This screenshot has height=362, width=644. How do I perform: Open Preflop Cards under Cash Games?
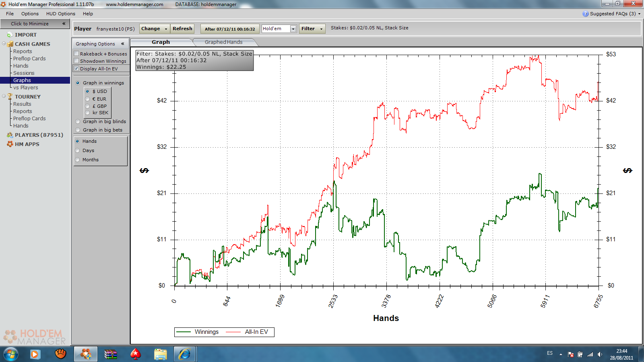(29, 59)
